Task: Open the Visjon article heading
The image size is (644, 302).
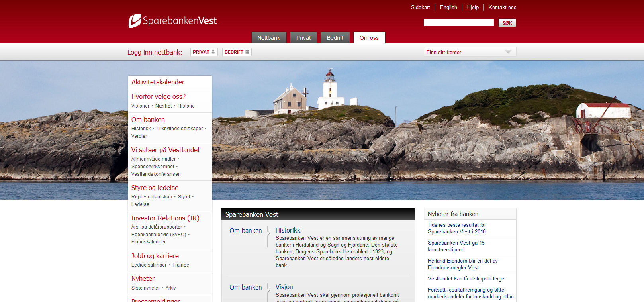Action: pos(284,287)
